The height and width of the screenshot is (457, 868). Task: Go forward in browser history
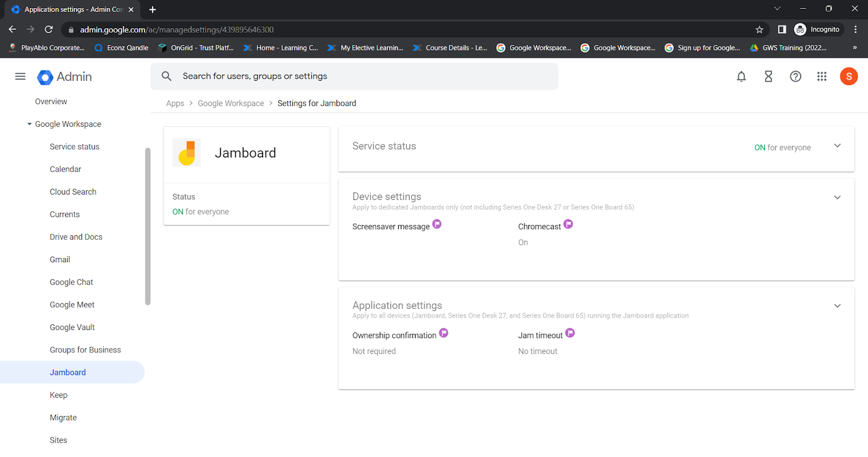(30, 30)
